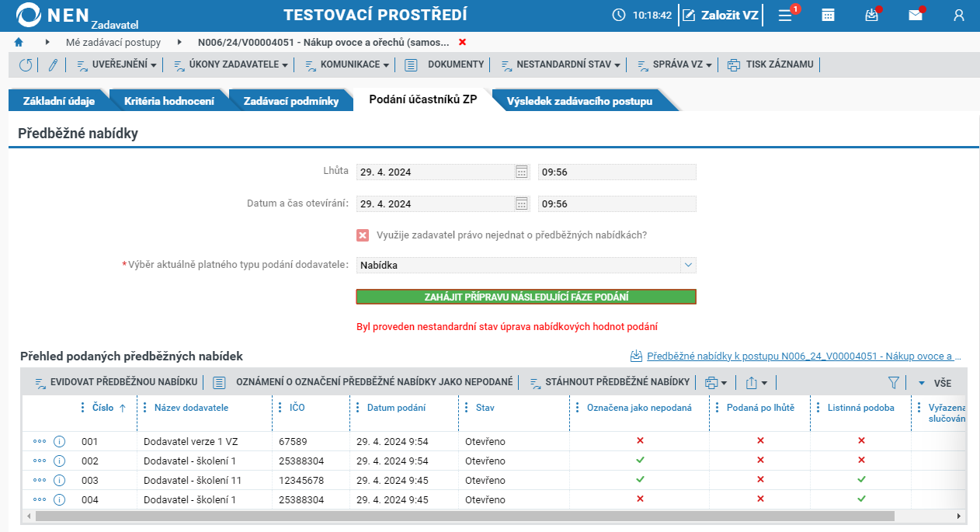Click Založit VZ button
Image resolution: width=980 pixels, height=532 pixels.
(722, 15)
